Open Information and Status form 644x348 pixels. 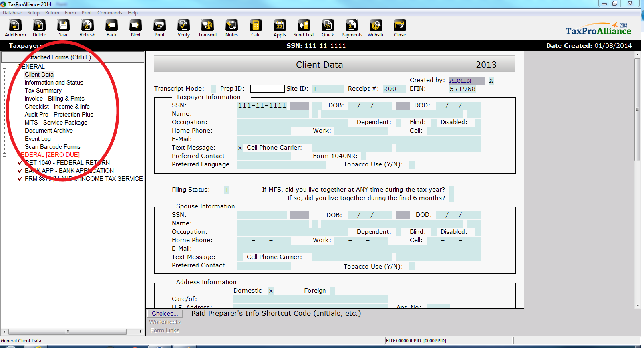[54, 83]
